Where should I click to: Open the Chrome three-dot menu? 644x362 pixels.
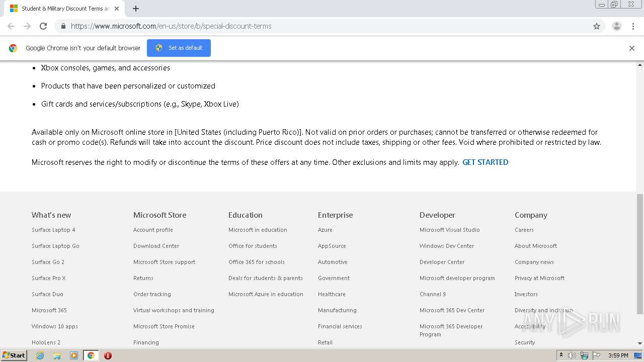(633, 26)
